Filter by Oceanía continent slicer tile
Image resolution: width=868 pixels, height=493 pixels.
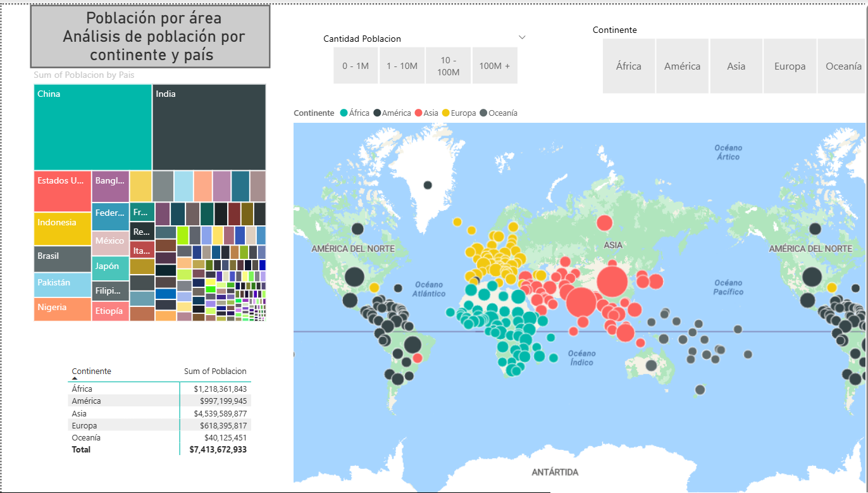[843, 66]
